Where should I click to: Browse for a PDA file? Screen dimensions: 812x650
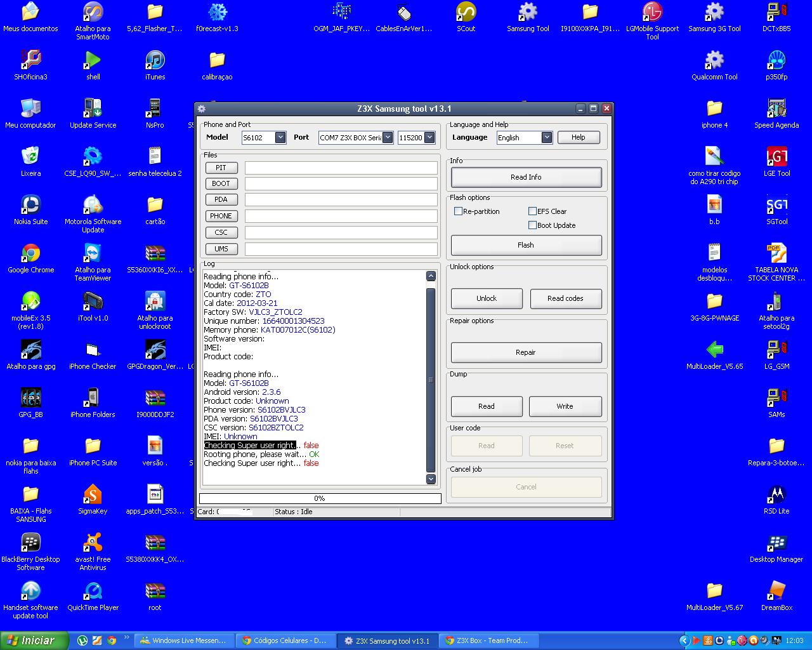pos(221,199)
